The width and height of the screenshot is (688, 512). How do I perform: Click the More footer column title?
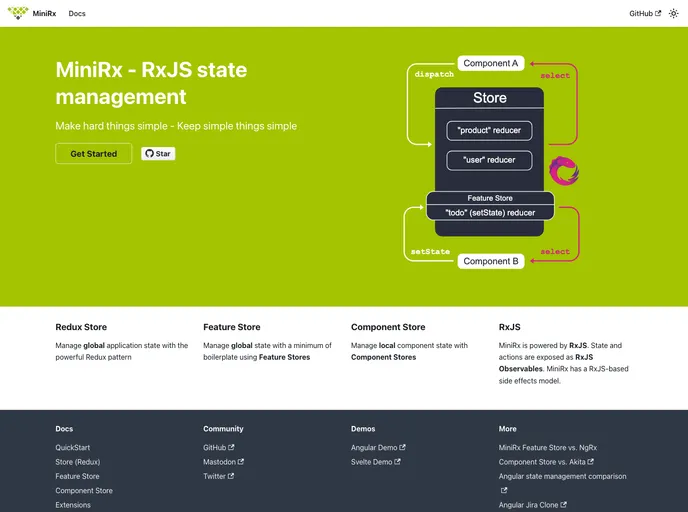coord(507,429)
